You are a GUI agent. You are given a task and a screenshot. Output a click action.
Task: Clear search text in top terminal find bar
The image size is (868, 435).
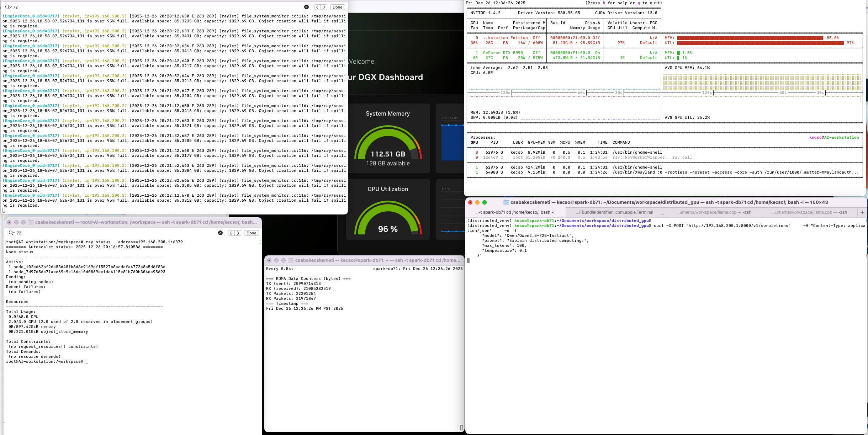pos(306,7)
